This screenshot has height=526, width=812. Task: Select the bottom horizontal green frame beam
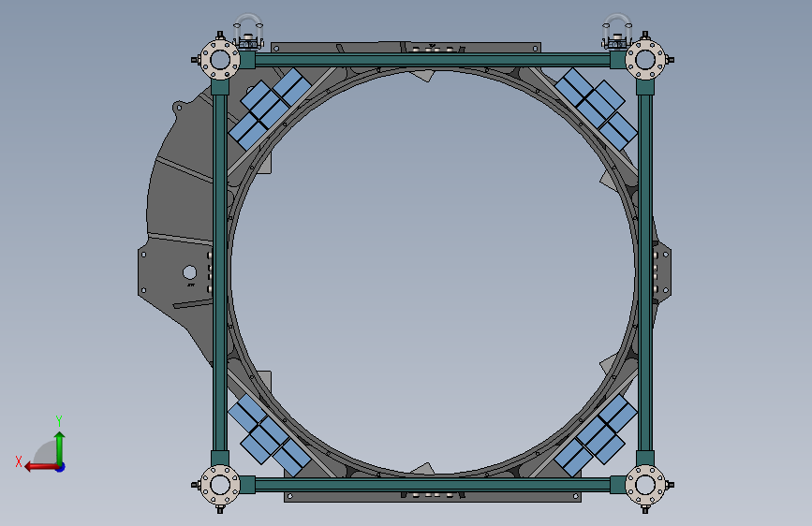click(433, 485)
